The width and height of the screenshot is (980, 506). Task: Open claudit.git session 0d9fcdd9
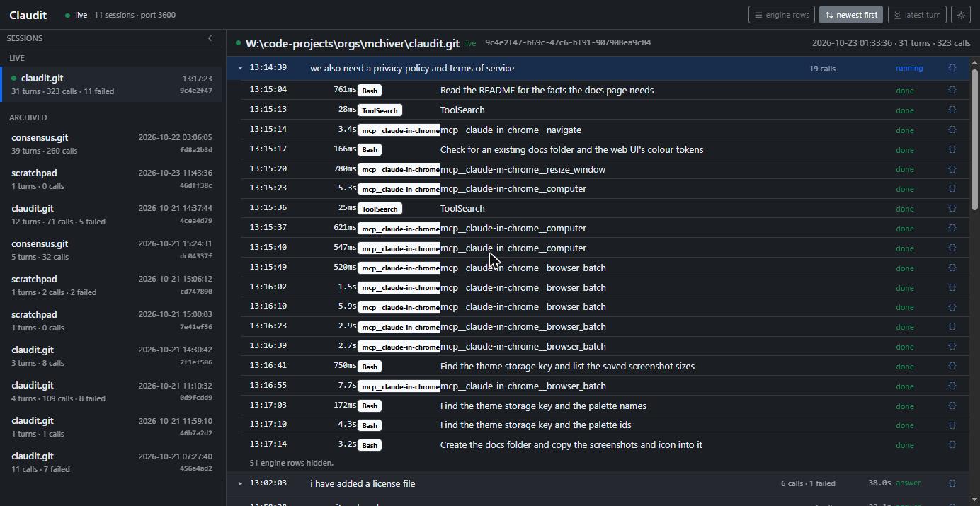click(x=112, y=391)
